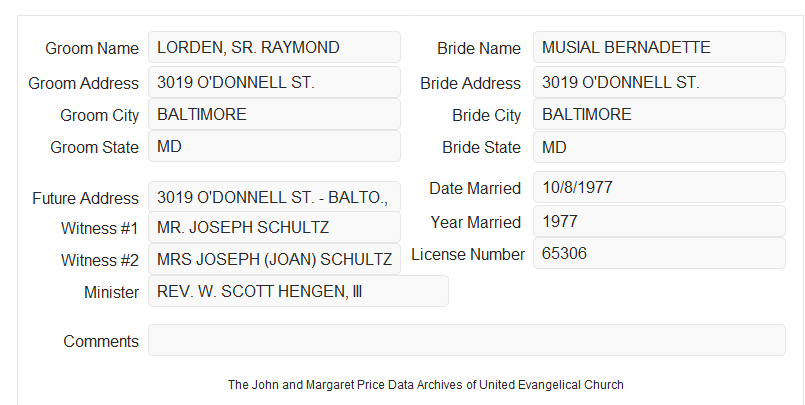This screenshot has height=405, width=805.
Task: Focus the Witness #2 input field
Action: point(274,259)
